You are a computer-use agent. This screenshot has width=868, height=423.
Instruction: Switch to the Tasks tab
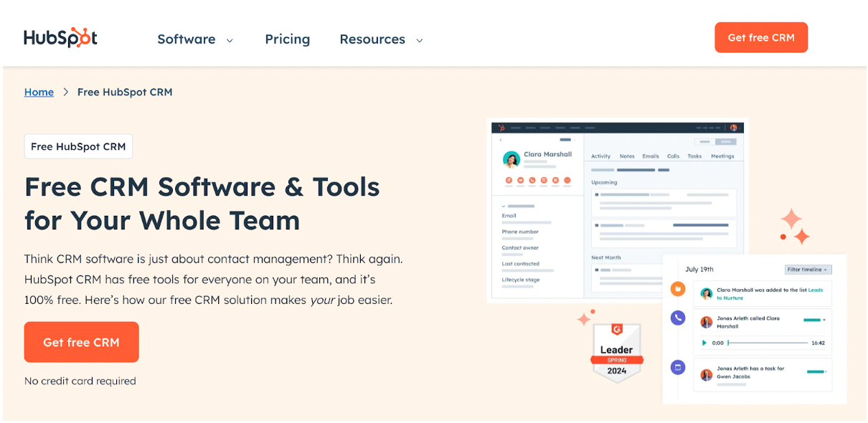point(694,156)
